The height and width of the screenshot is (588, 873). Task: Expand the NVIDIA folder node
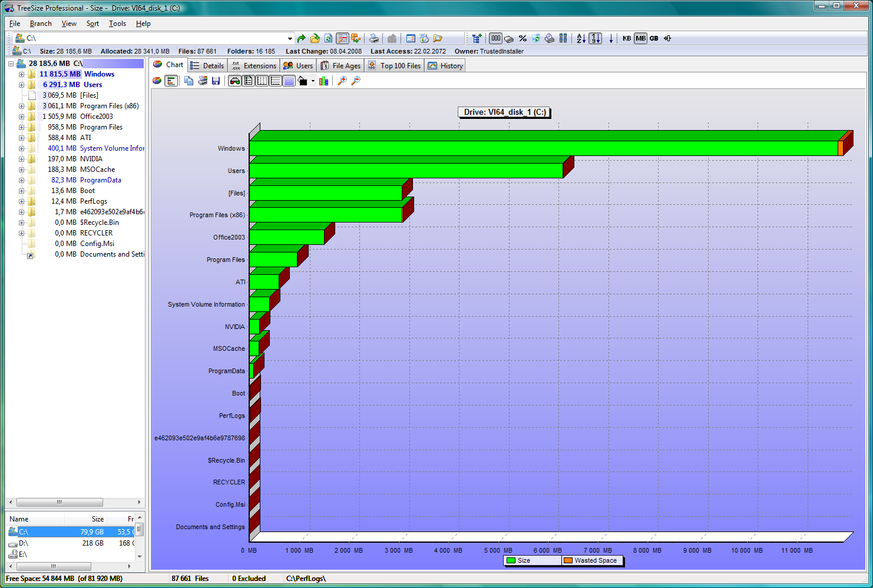[x=21, y=159]
